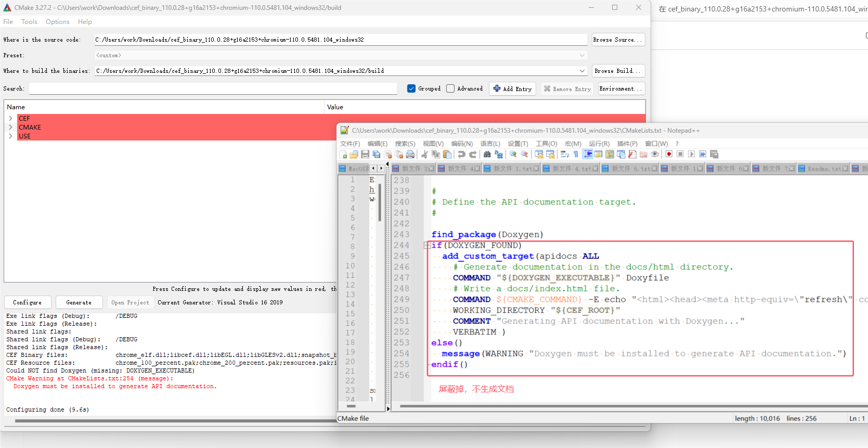Screen dimensions: 868x448
Task: Click Start Recording macro red dot
Action: [x=669, y=154]
